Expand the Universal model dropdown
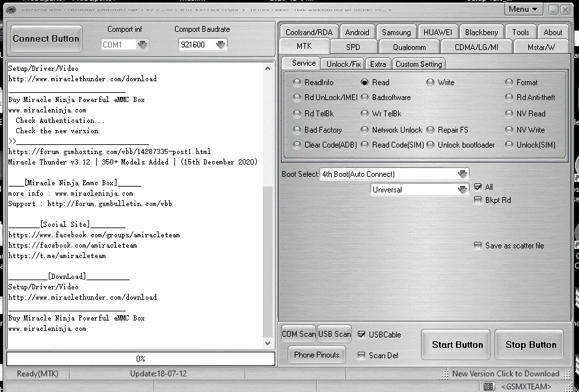 coord(463,190)
